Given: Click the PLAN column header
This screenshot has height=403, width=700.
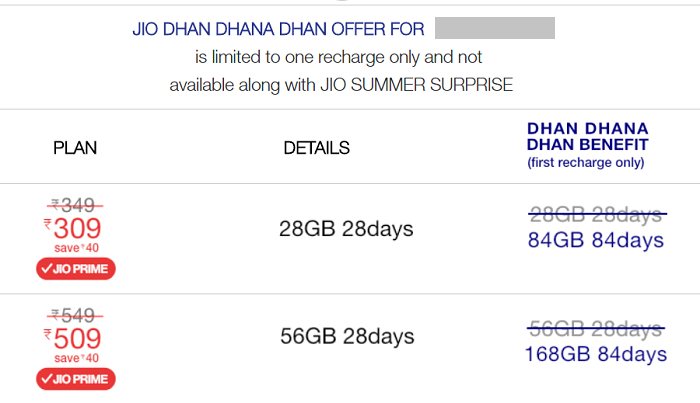Looking at the screenshot, I should coord(75,148).
